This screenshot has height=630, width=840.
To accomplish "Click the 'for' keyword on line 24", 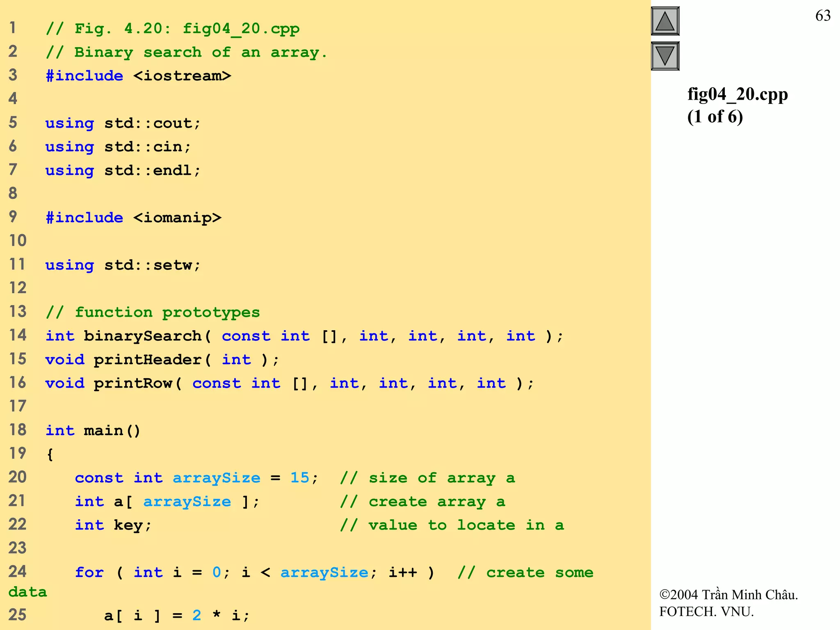I will click(x=89, y=573).
